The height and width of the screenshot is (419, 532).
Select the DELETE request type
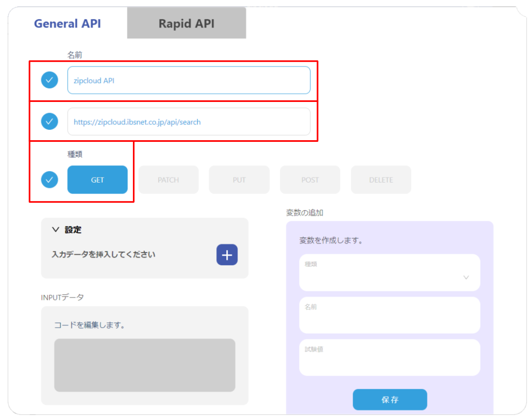point(381,180)
